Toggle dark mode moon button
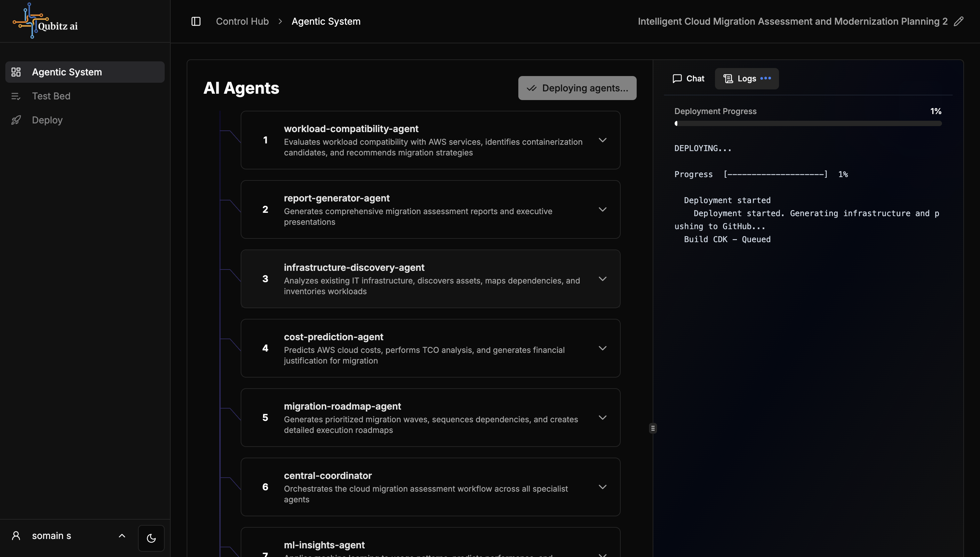This screenshot has height=557, width=980. coord(151,538)
